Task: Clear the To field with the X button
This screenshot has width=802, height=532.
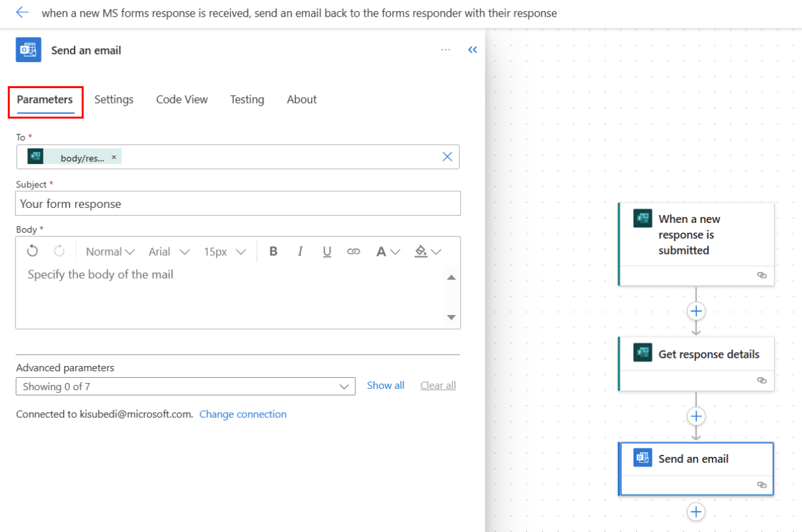Action: [447, 156]
